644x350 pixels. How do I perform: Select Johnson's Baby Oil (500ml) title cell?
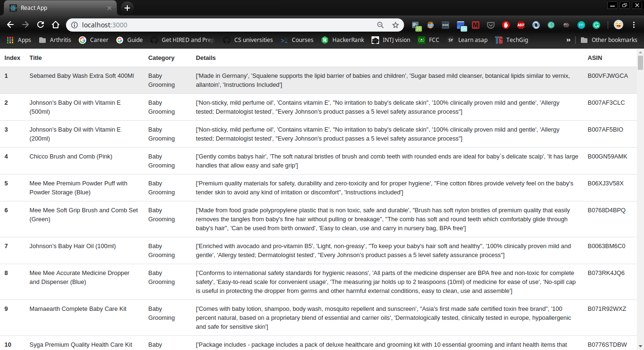(x=75, y=107)
